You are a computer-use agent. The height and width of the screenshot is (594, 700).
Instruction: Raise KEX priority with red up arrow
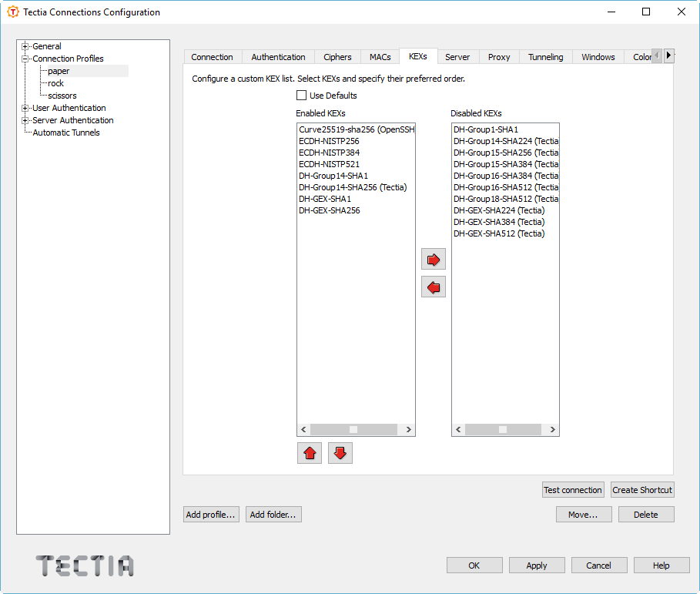click(309, 453)
